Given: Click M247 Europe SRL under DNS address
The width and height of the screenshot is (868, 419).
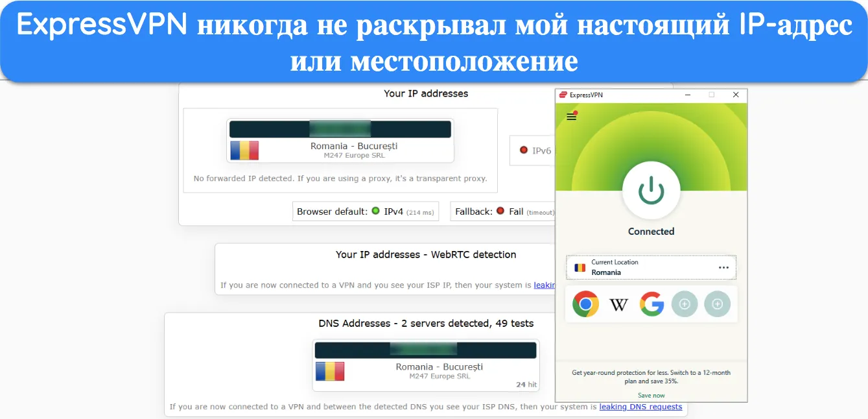Looking at the screenshot, I should pos(440,376).
